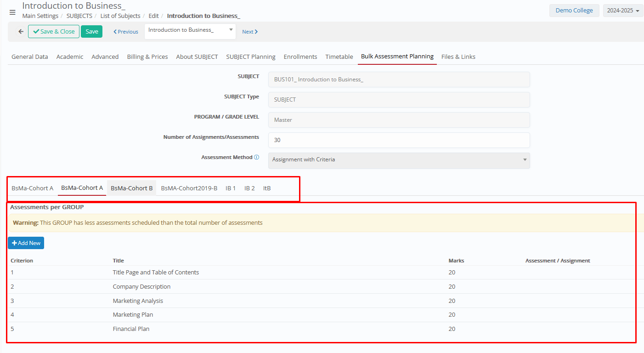
Task: Open the Billing & Prices tab
Action: coord(147,57)
